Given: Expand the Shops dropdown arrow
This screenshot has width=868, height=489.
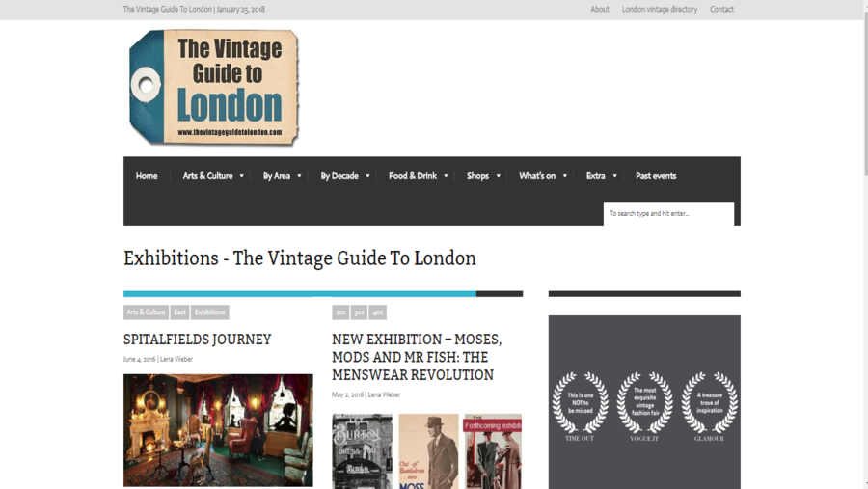Looking at the screenshot, I should coord(499,176).
